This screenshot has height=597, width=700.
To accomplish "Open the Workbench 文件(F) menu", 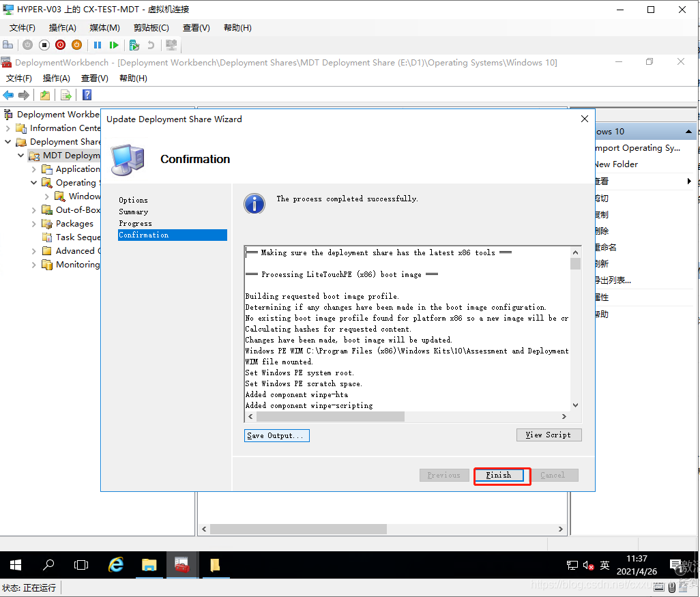I will click(x=18, y=78).
